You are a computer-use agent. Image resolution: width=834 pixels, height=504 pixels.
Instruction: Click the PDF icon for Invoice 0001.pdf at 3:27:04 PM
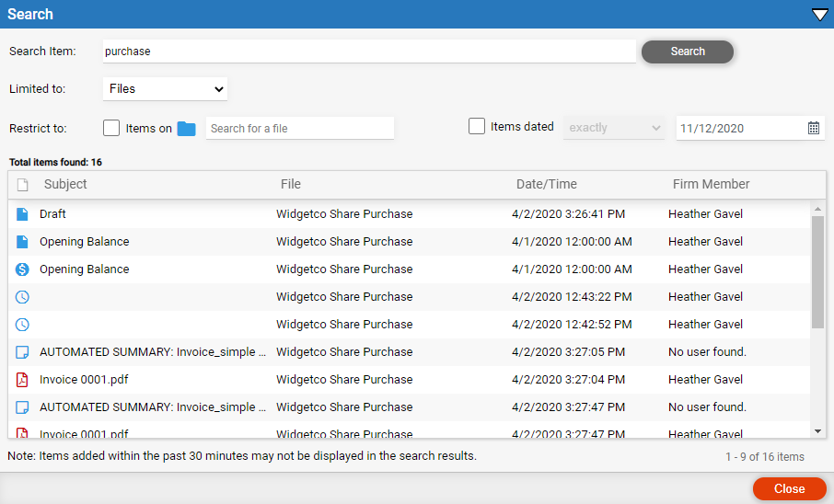(22, 380)
